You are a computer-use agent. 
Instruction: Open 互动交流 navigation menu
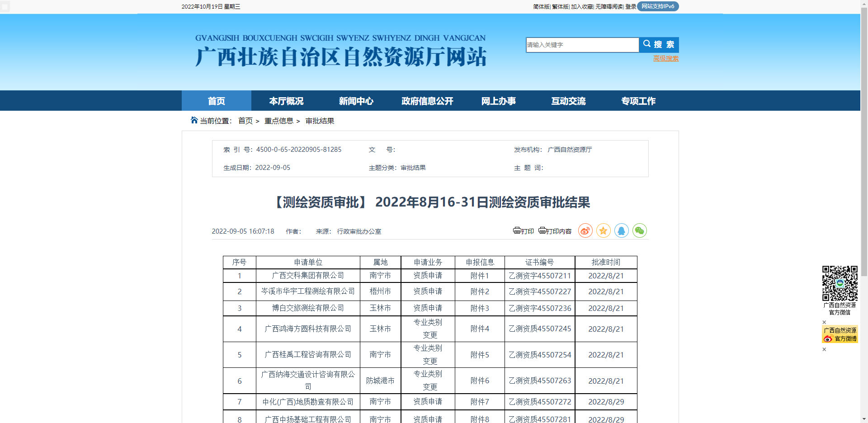tap(568, 101)
